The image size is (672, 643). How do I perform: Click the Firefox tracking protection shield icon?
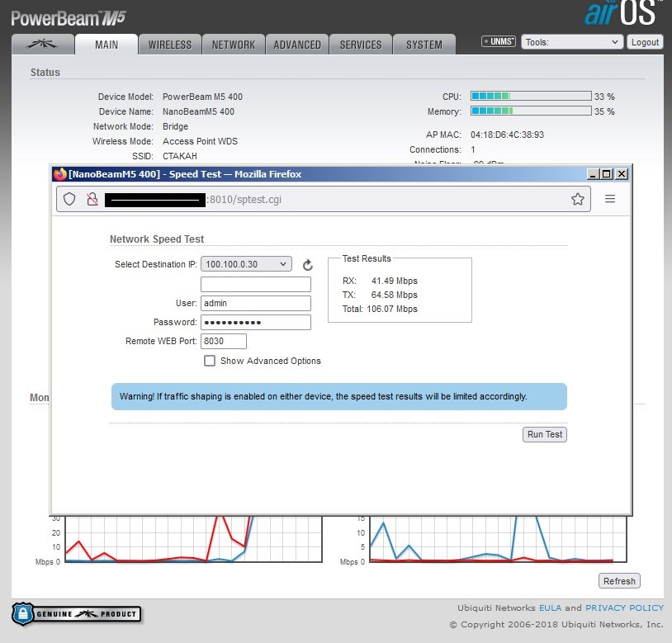[x=69, y=199]
